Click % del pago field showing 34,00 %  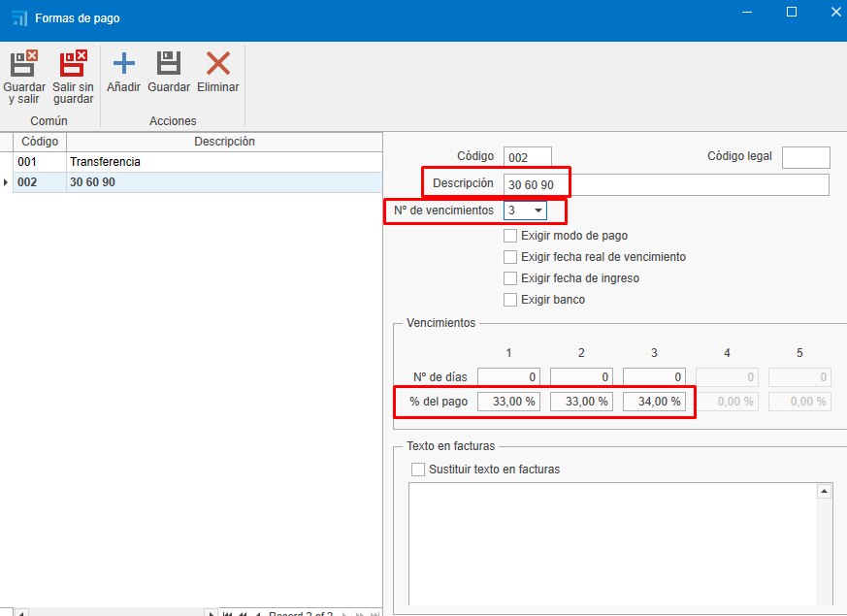pos(654,402)
